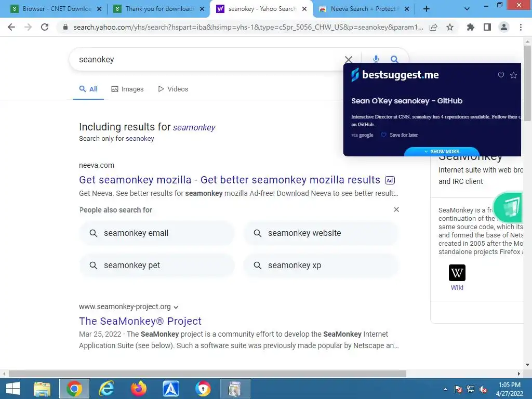The width and height of the screenshot is (532, 399).
Task: Open File Explorer from taskbar
Action: pos(42,389)
